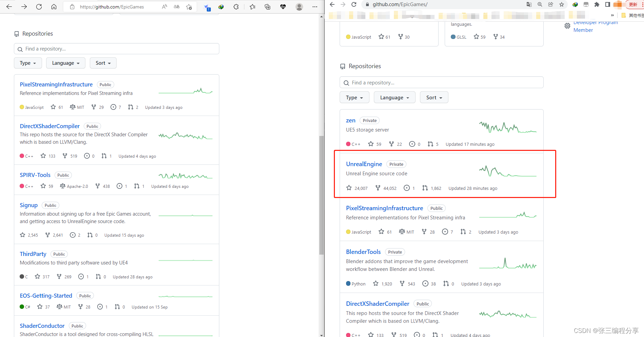This screenshot has height=337, width=644.
Task: Click scroll down arrow of left window
Action: click(x=321, y=335)
